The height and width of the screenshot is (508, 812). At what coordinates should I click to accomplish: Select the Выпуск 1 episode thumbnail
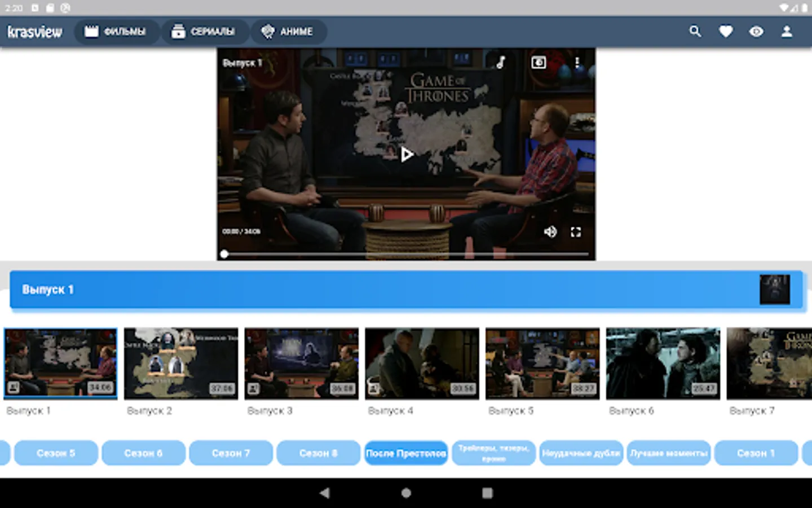coord(61,363)
